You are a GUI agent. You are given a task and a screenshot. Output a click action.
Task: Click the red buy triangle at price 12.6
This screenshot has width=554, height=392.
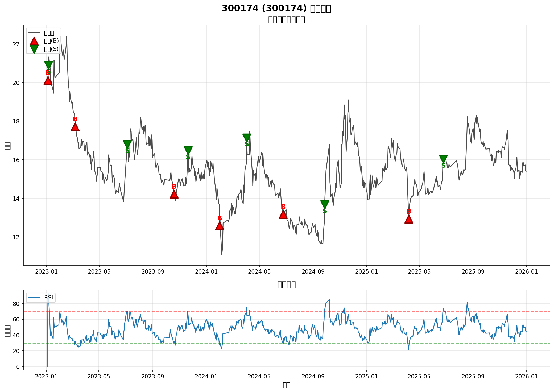click(220, 226)
